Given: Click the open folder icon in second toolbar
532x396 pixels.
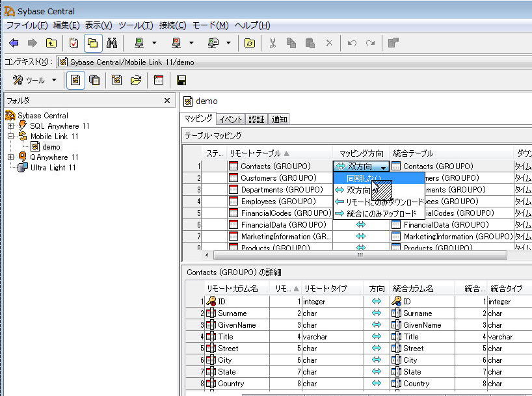Looking at the screenshot, I should pyautogui.click(x=136, y=81).
